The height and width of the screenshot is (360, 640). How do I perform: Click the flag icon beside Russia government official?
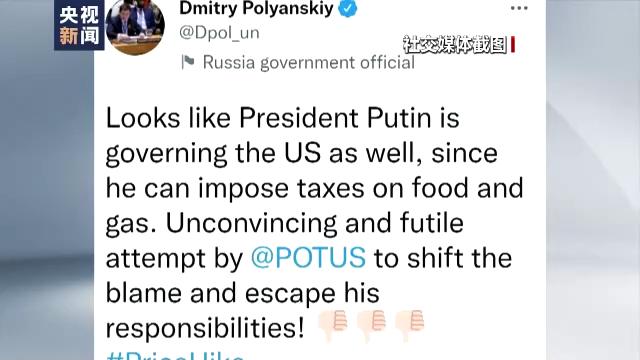click(x=188, y=62)
